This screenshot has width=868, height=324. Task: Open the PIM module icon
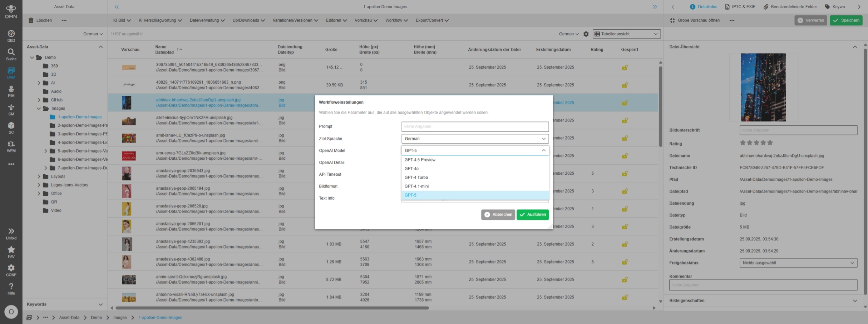pyautogui.click(x=11, y=91)
